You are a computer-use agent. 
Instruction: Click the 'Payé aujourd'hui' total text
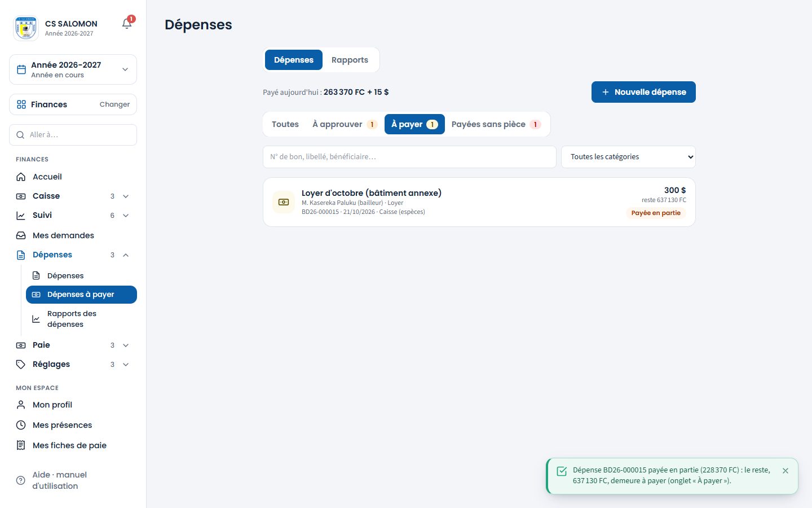click(x=326, y=92)
